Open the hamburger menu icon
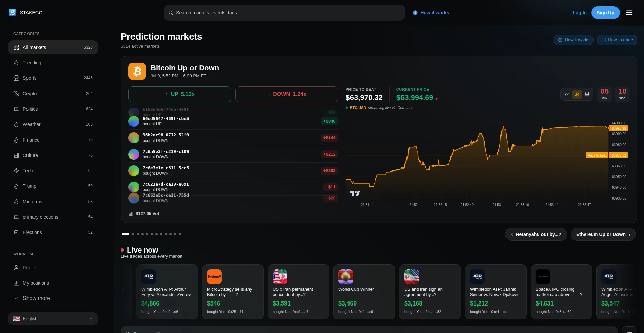This screenshot has height=333, width=644. 629,13
